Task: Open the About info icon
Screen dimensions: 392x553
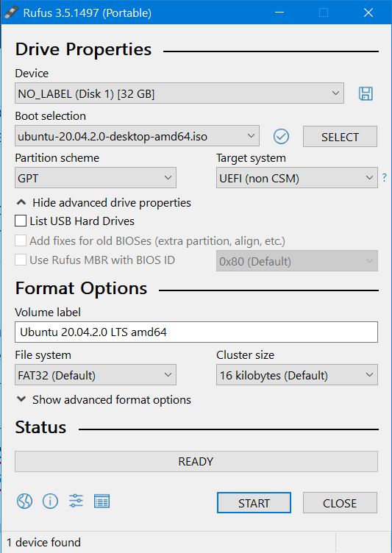Action: (50, 501)
